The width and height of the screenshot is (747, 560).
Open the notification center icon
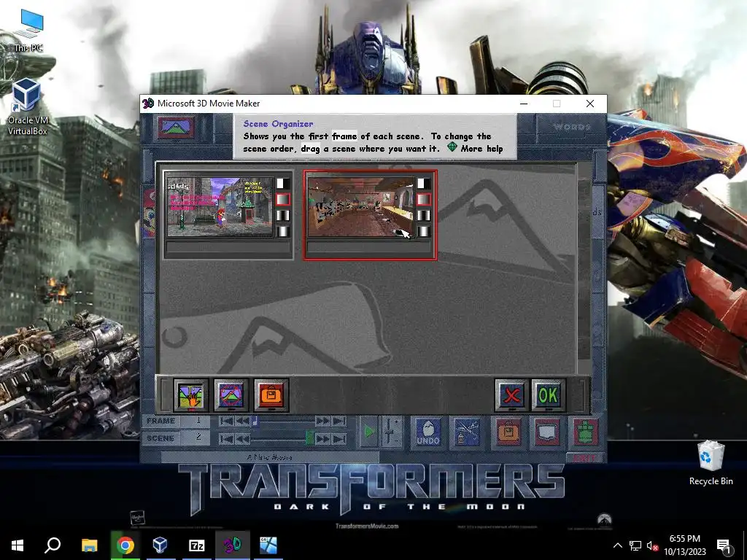[724, 545]
